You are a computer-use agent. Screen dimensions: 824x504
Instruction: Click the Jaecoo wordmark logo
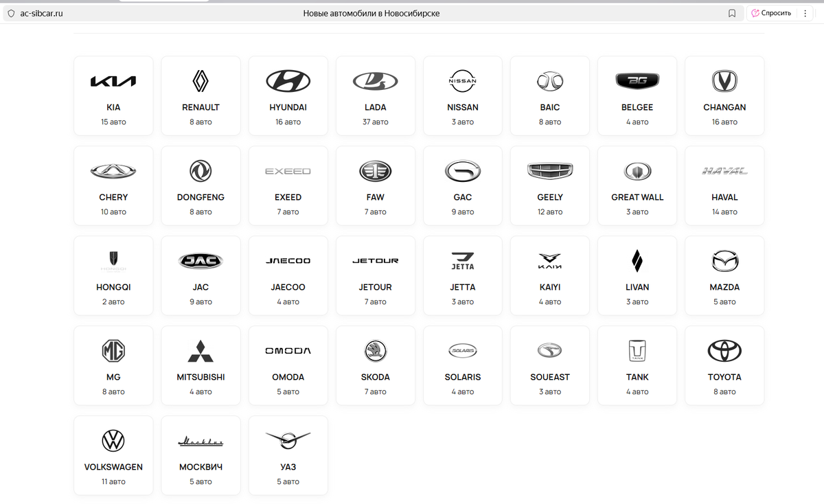pyautogui.click(x=288, y=261)
